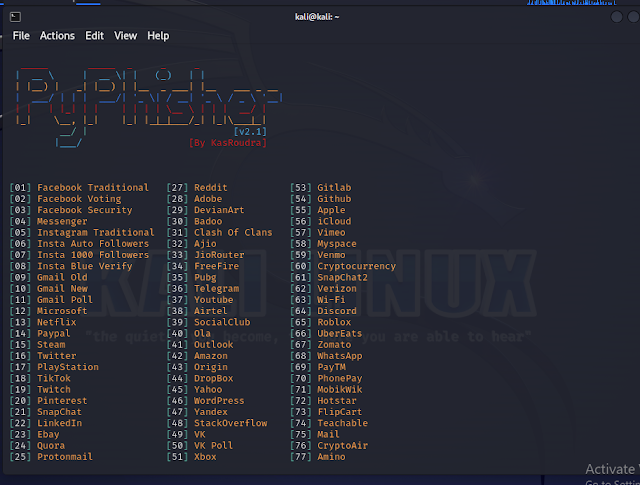The image size is (640, 485).
Task: Click 'Steam' option 15
Action: pyautogui.click(x=51, y=345)
